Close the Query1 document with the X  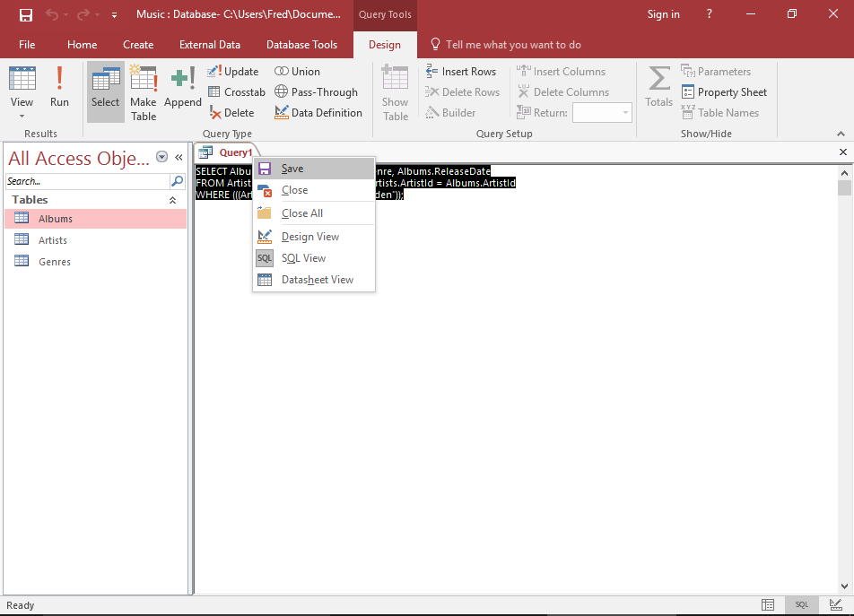coord(842,152)
